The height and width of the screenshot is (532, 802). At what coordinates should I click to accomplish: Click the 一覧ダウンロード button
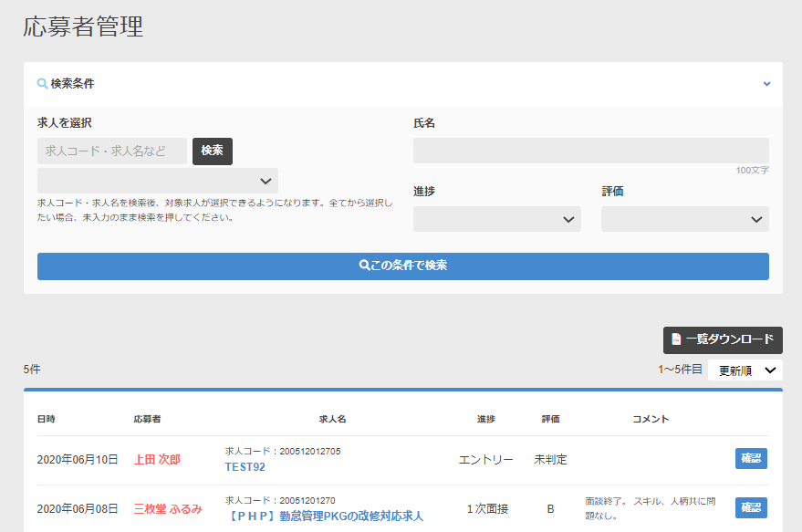(724, 339)
